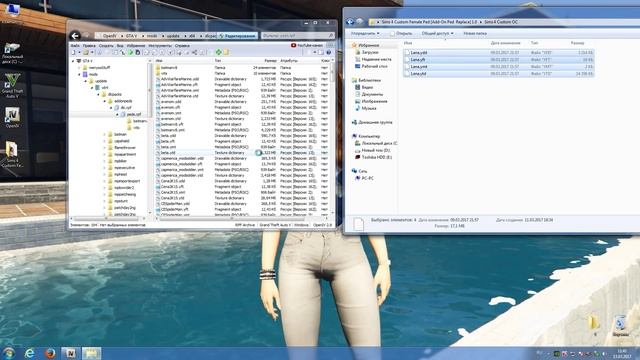Screen dimensions: 640x360
Task: Open the YouTube-канал link in OpenIV
Action: pos(307,45)
